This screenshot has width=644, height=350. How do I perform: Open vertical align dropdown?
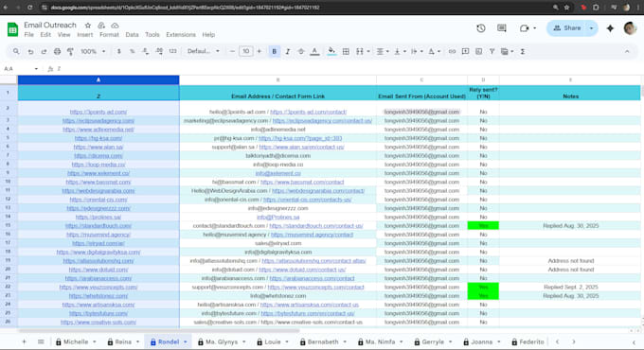click(400, 51)
